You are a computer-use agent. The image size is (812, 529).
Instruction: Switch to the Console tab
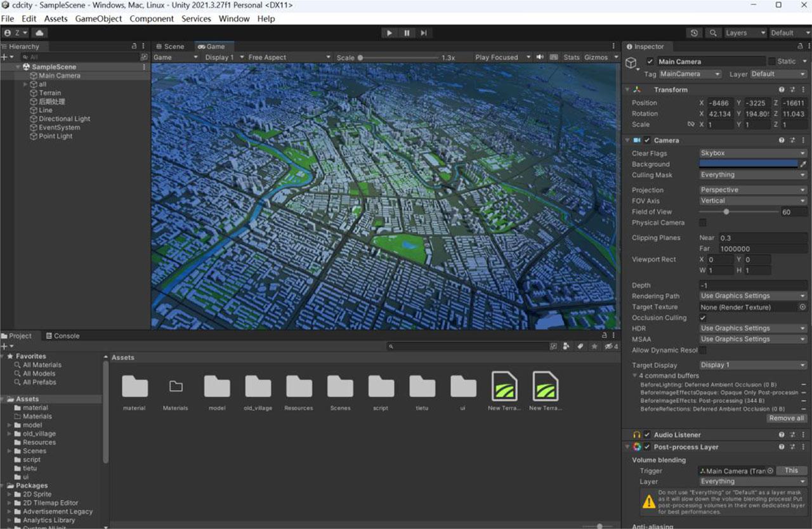(62, 336)
